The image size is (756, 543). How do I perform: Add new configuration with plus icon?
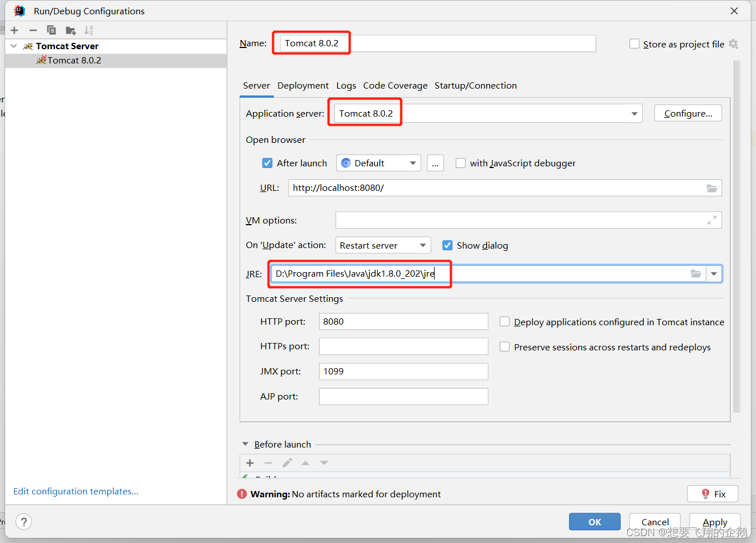click(14, 30)
